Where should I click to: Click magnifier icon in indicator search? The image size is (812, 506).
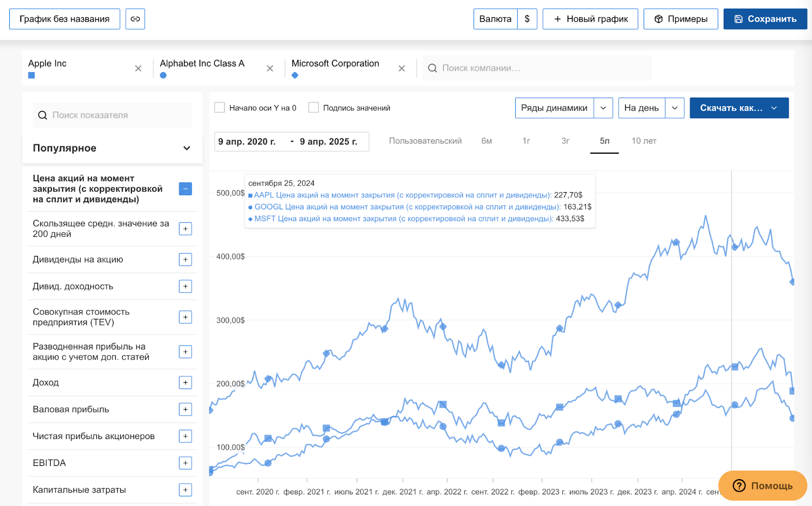tap(43, 115)
